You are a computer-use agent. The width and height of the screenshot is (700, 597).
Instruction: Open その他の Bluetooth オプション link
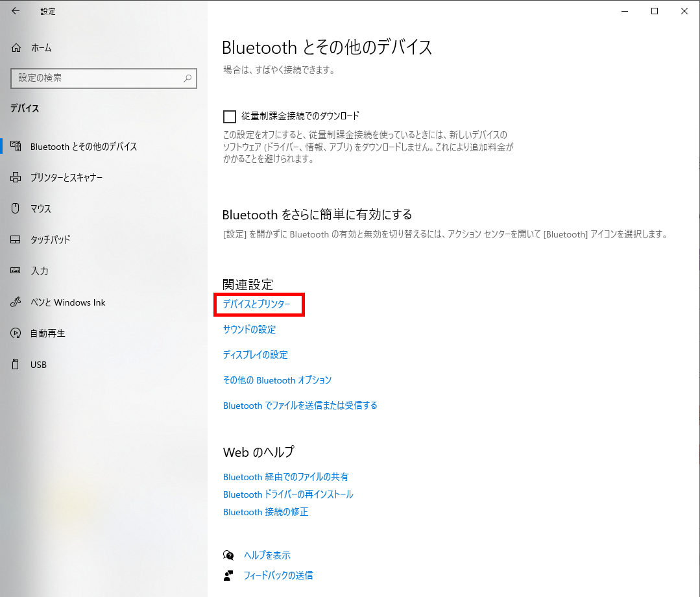(x=277, y=380)
